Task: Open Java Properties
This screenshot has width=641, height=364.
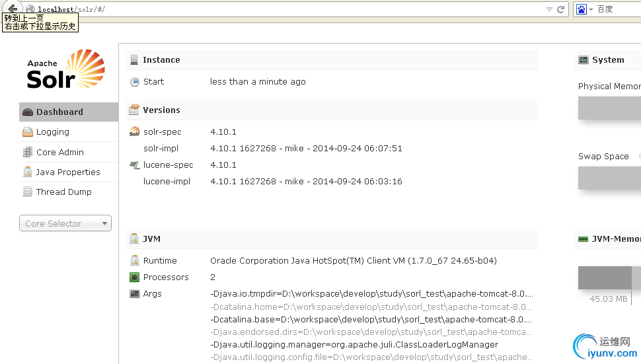Action: tap(69, 172)
